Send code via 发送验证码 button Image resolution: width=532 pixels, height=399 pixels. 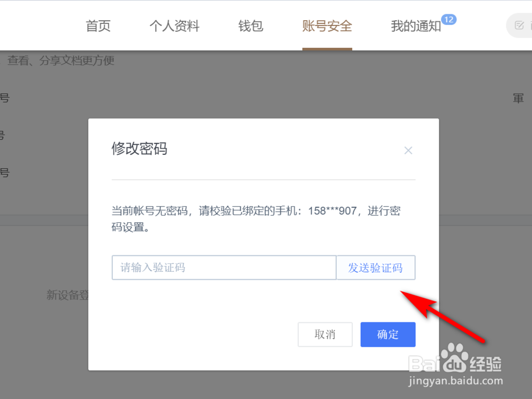point(376,268)
